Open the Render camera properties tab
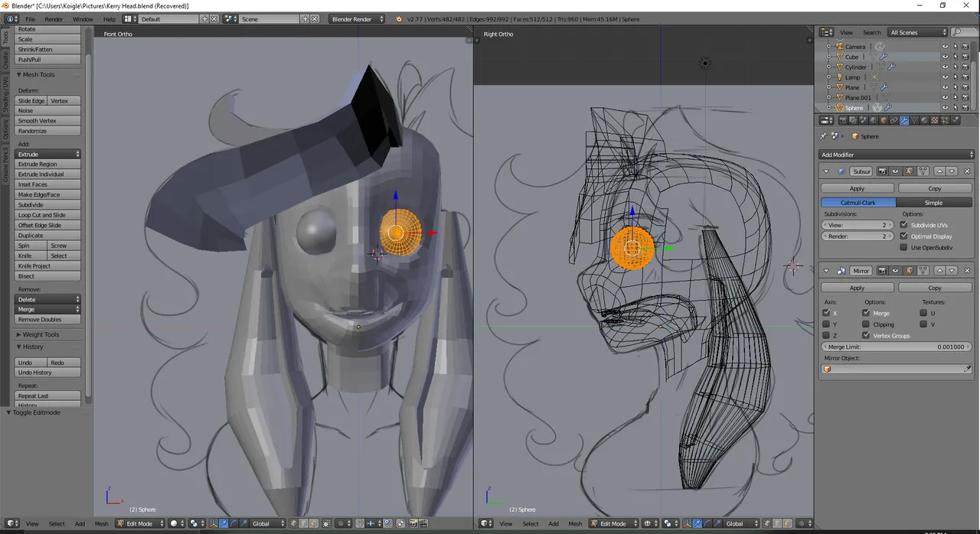The height and width of the screenshot is (534, 980). [x=843, y=120]
